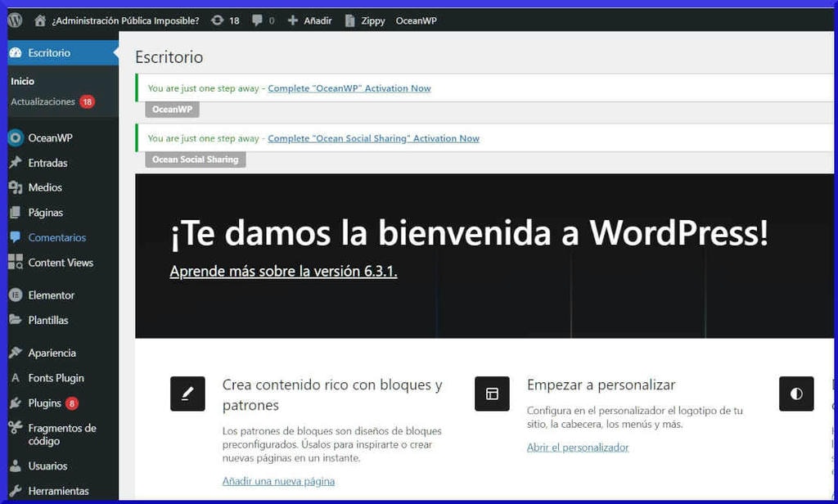The width and height of the screenshot is (838, 504).
Task: Click the red 8 Plugins badge
Action: (72, 403)
